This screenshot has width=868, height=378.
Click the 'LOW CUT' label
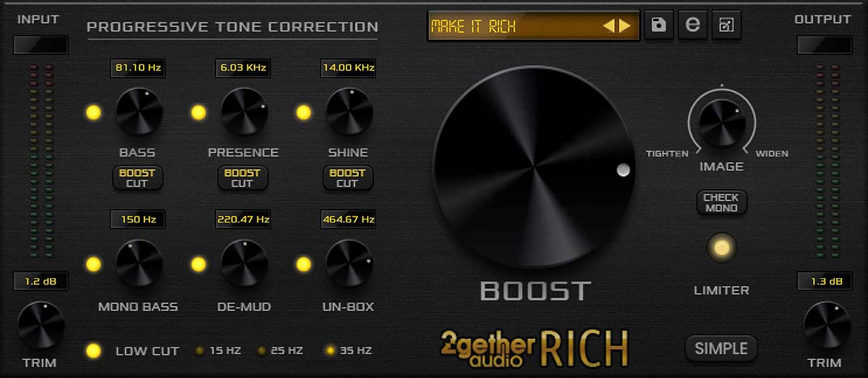pyautogui.click(x=147, y=351)
